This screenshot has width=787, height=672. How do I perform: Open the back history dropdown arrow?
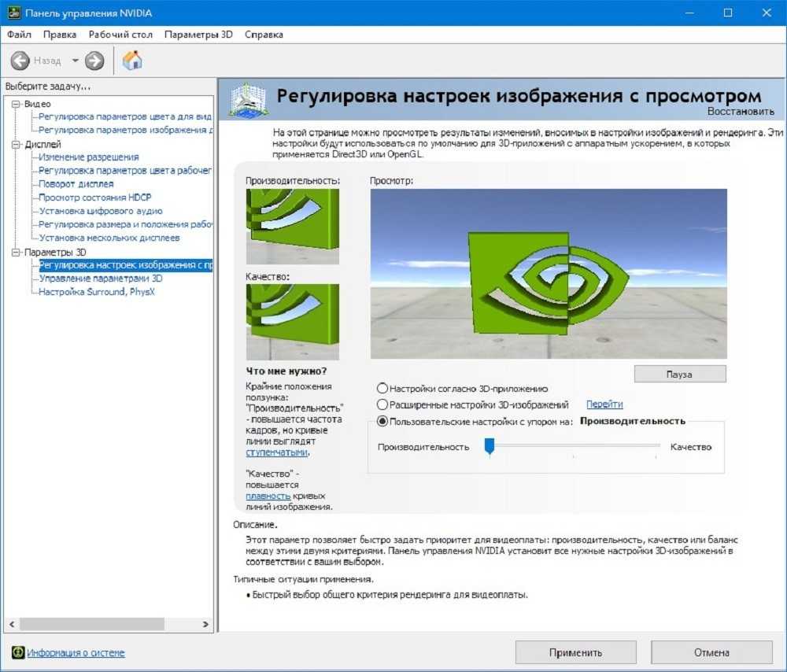76,61
